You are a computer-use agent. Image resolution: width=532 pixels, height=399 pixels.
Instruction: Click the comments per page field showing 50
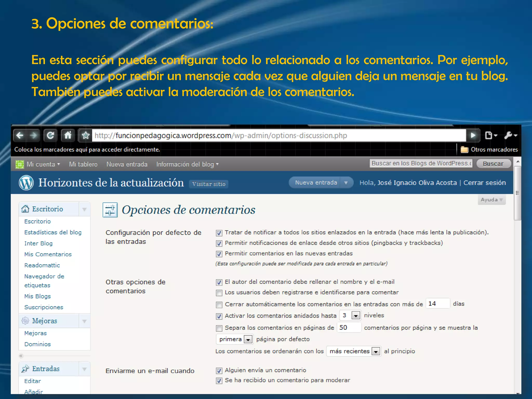(x=349, y=327)
